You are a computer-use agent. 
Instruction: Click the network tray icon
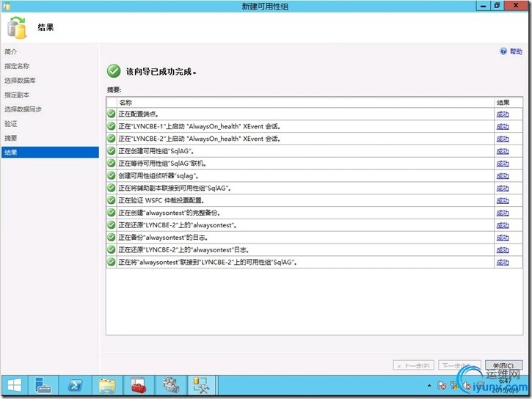point(454,386)
